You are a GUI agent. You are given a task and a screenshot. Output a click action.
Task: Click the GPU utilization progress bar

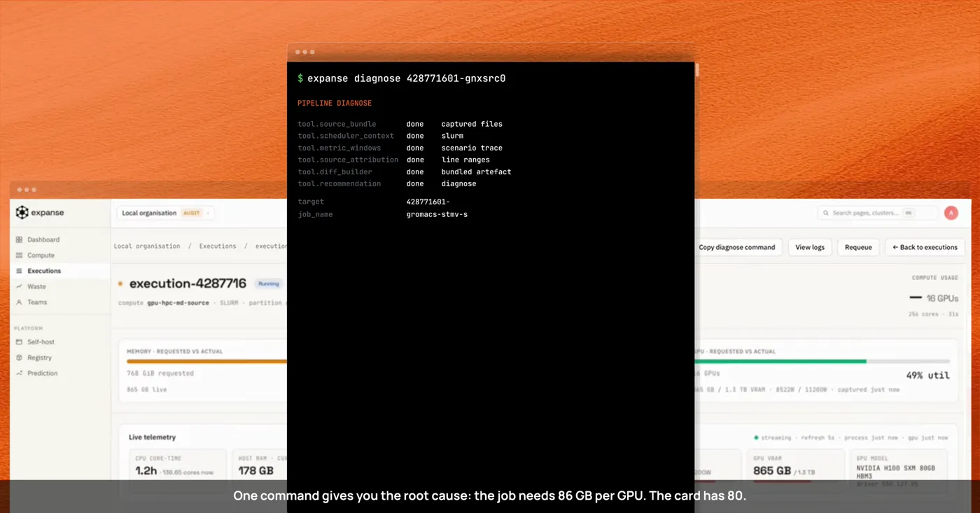[x=822, y=362]
